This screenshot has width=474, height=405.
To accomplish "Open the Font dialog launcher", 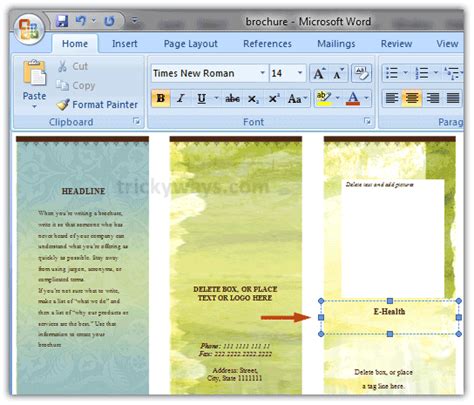I will [367, 121].
